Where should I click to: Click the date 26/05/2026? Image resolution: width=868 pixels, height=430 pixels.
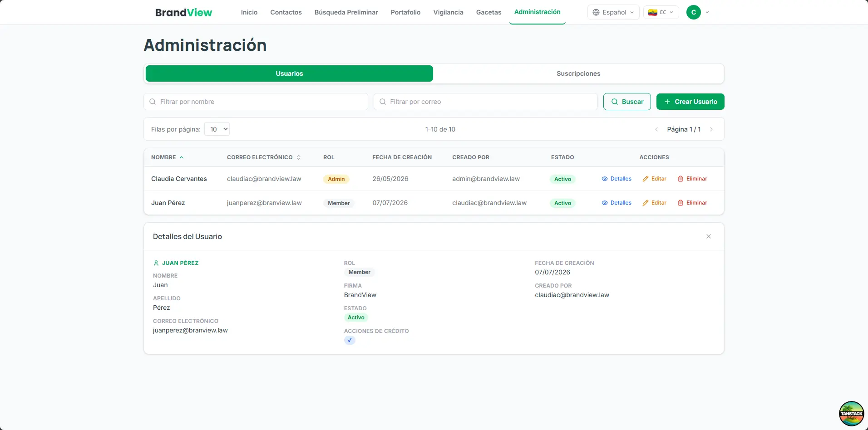pos(390,179)
